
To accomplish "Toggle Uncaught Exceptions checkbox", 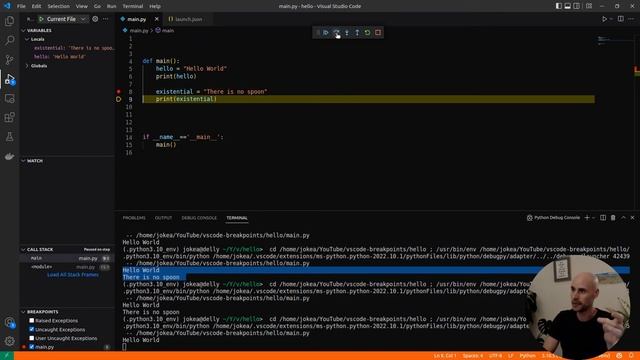I will click(31, 329).
